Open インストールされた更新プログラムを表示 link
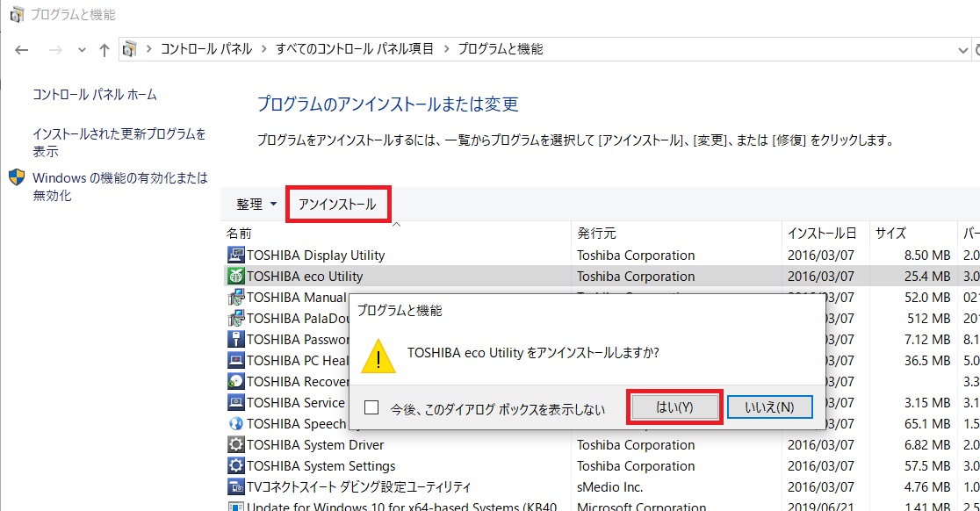The image size is (980, 511). (119, 142)
